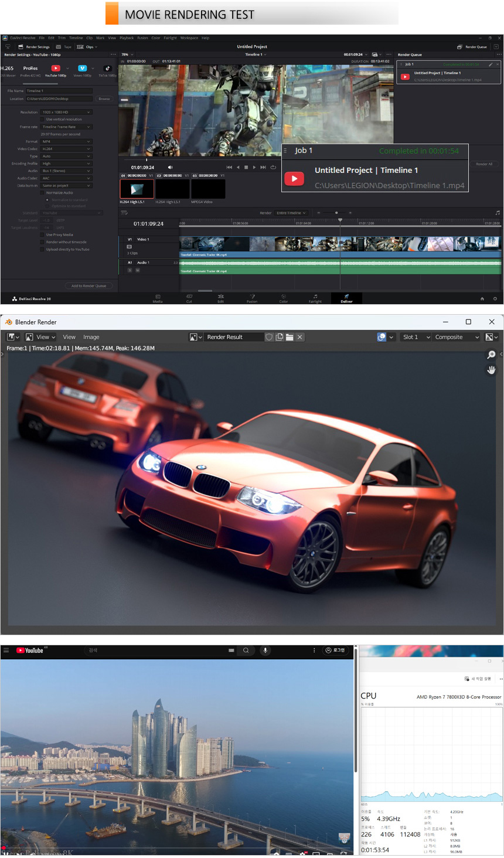Toggle the Render without timecode checkbox
The image size is (504, 858).
[43, 242]
